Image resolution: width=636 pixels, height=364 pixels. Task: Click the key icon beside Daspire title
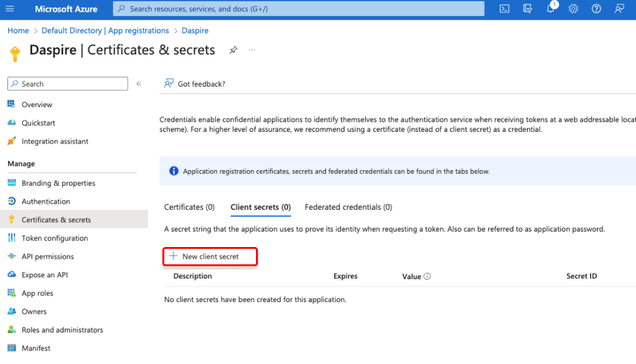[15, 53]
